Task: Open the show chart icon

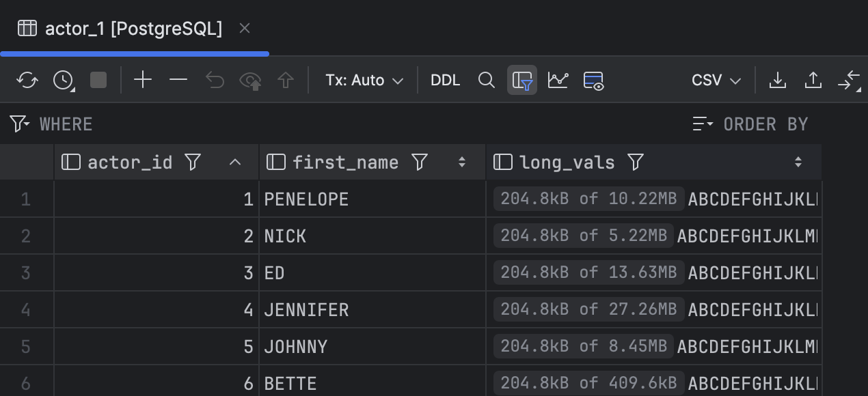Action: tap(558, 81)
